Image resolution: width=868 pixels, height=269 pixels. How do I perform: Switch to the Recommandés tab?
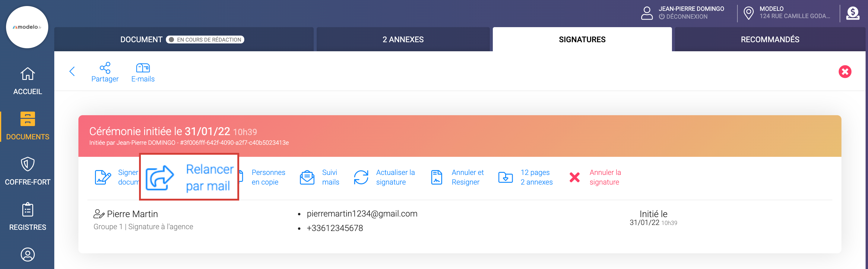coord(770,40)
